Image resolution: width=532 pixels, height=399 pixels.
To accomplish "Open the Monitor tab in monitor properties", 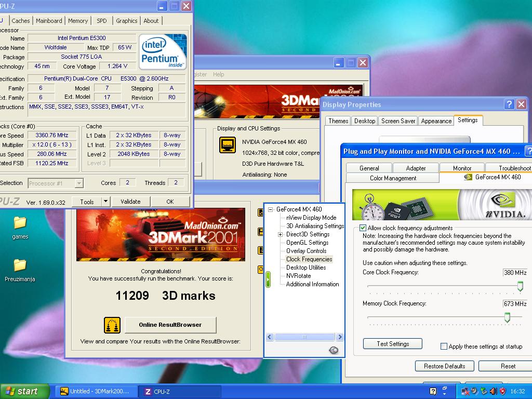I will point(462,168).
